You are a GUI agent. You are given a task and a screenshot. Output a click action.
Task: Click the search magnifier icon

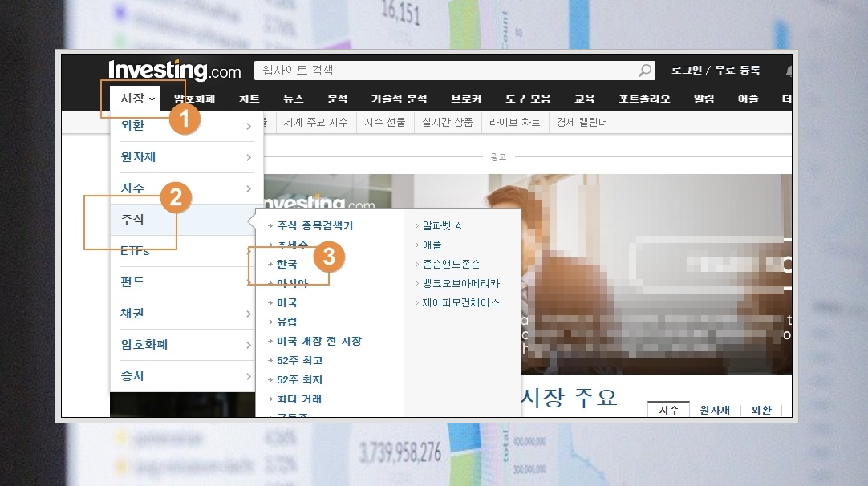(645, 71)
